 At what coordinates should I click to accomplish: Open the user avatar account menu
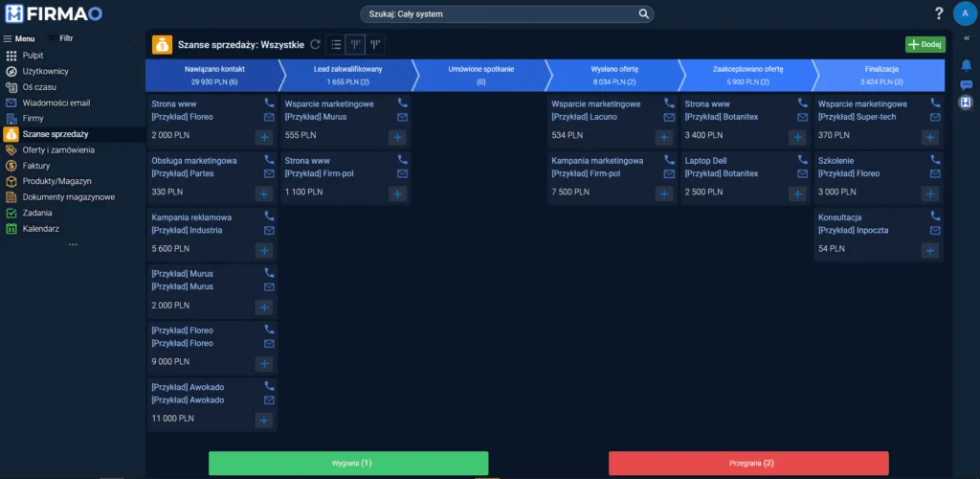pos(964,13)
